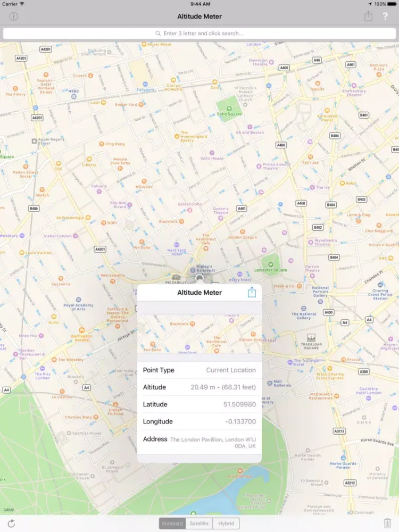Image resolution: width=399 pixels, height=532 pixels.
Task: Tap the Cecconi's restaurant pin
Action: pyautogui.click(x=61, y=278)
